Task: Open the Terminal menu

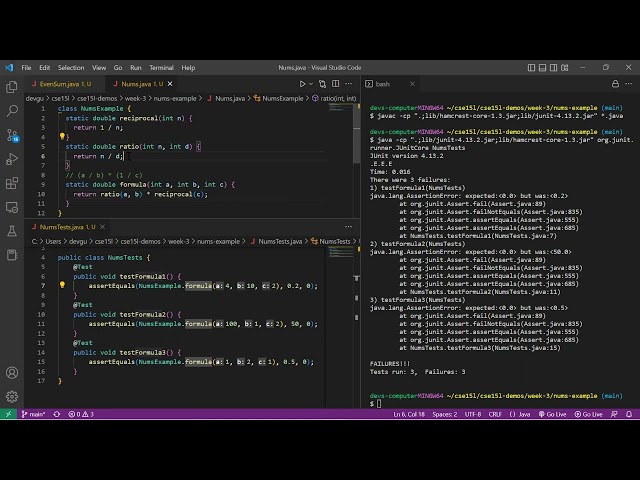Action: click(x=161, y=68)
